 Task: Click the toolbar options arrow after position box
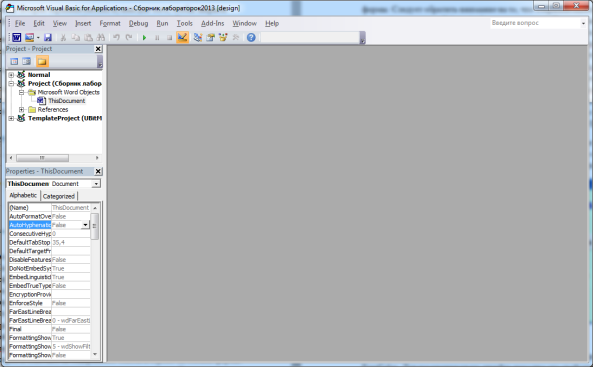click(x=362, y=38)
